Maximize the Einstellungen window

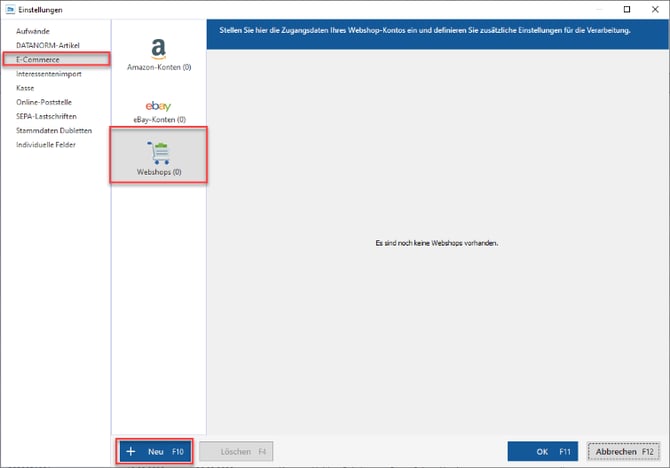pyautogui.click(x=627, y=9)
